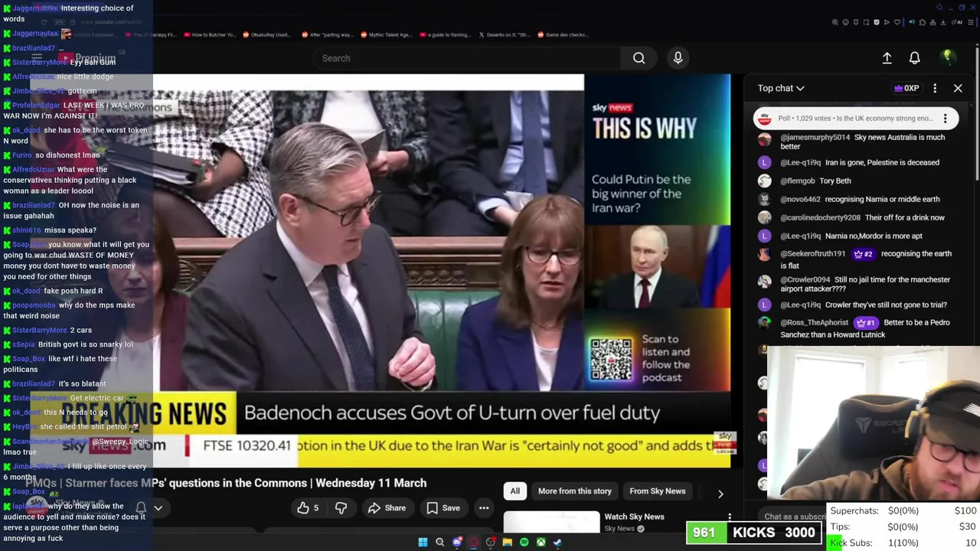This screenshot has width=980, height=551.
Task: Open the browser extensions cube icon
Action: tap(923, 22)
